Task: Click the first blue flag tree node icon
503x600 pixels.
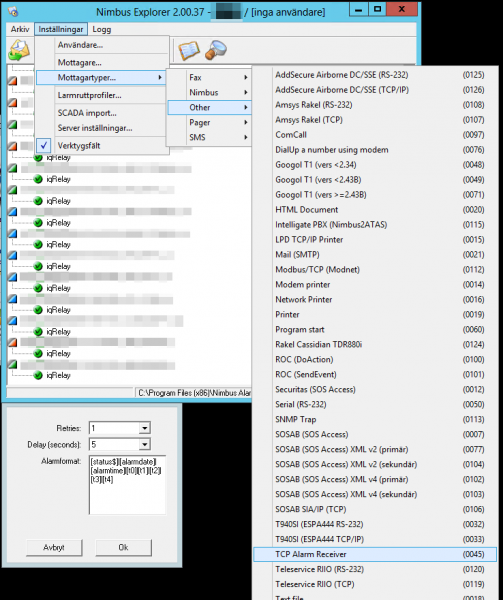Action: click(13, 212)
